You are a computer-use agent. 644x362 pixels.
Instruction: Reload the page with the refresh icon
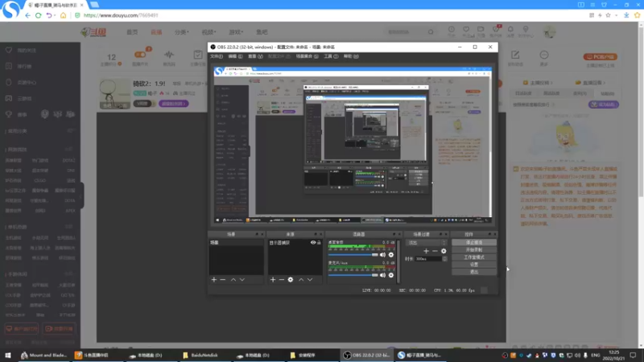tap(38, 15)
